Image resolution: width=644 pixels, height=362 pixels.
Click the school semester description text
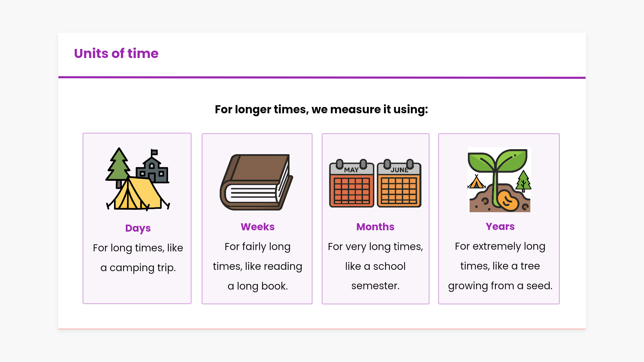point(375,266)
